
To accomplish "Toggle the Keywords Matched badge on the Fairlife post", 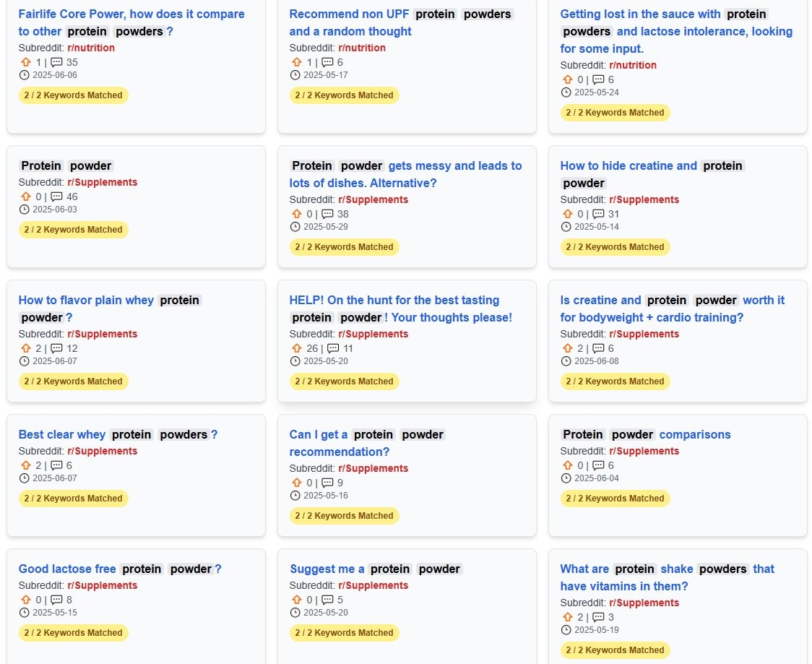I will pos(73,95).
